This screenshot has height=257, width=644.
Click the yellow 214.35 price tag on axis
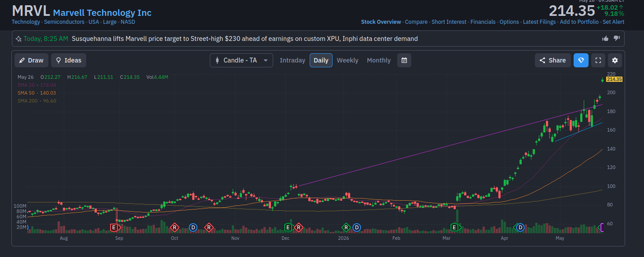tap(614, 79)
